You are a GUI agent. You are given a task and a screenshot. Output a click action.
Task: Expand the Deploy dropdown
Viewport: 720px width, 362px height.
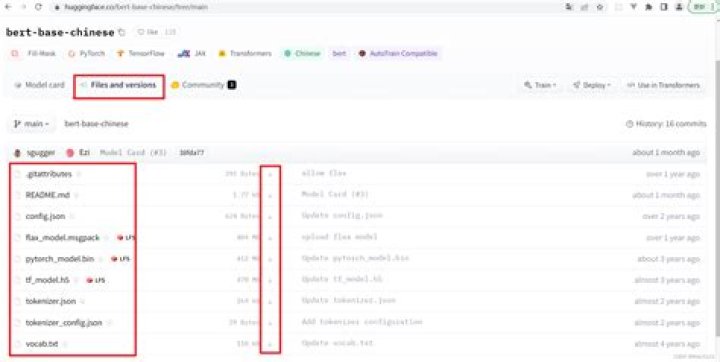click(592, 85)
